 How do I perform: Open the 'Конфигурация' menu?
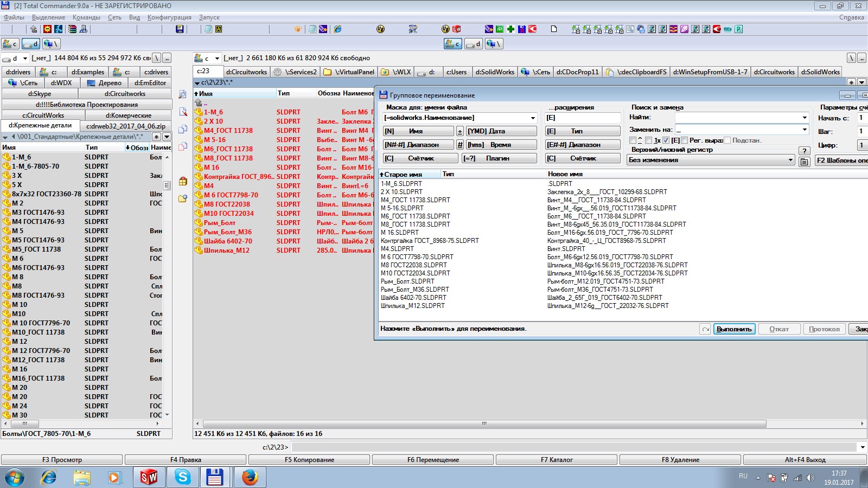(169, 17)
